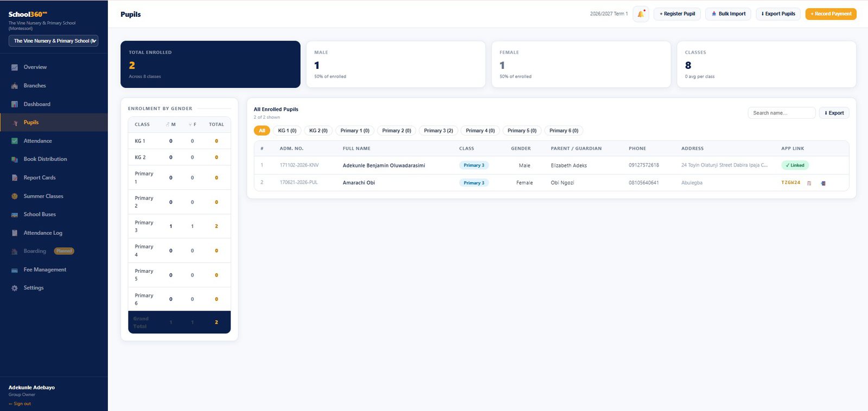Select the All filter tab
Viewport: 868px width, 411px height.
pyautogui.click(x=262, y=131)
